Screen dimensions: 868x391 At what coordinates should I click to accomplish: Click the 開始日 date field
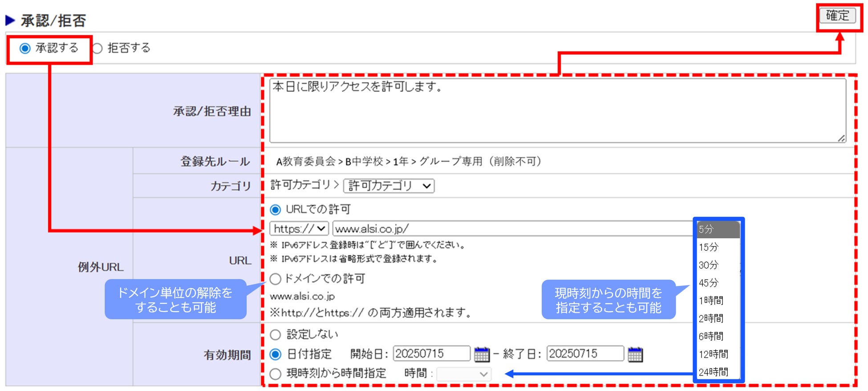tap(431, 354)
